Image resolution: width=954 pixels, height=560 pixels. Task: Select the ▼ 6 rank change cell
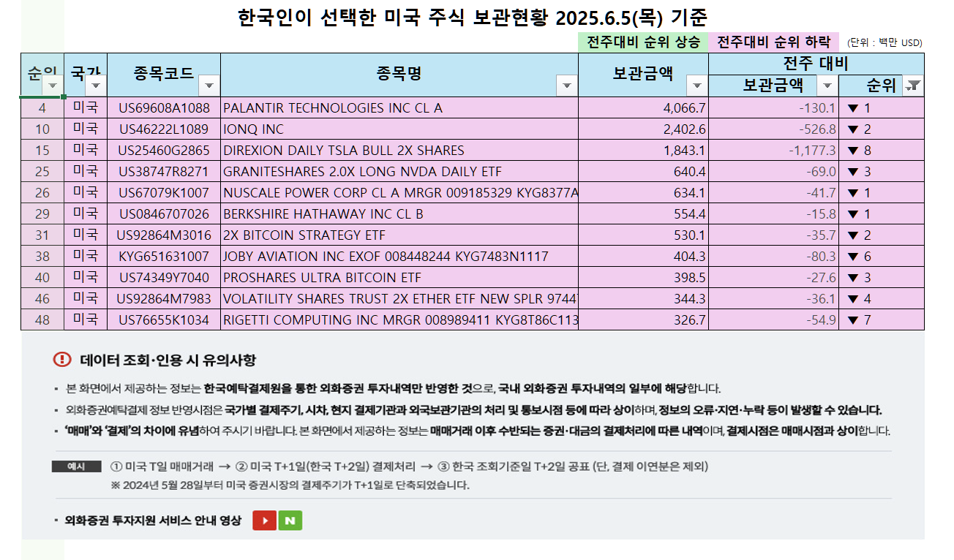[882, 257]
